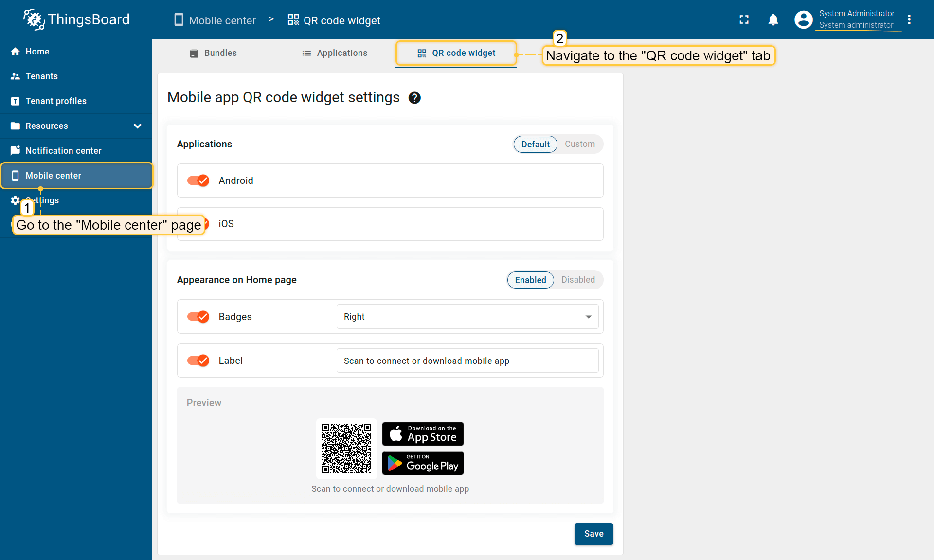The width and height of the screenshot is (934, 560).
Task: Open the Applications tab
Action: [335, 53]
